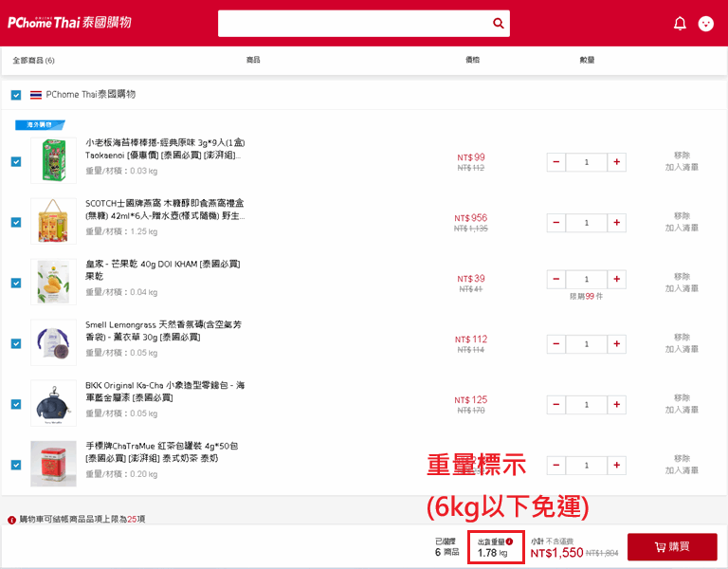Uncheck the Taokaenoi seaweed item checkbox
The width and height of the screenshot is (728, 569).
click(x=16, y=161)
